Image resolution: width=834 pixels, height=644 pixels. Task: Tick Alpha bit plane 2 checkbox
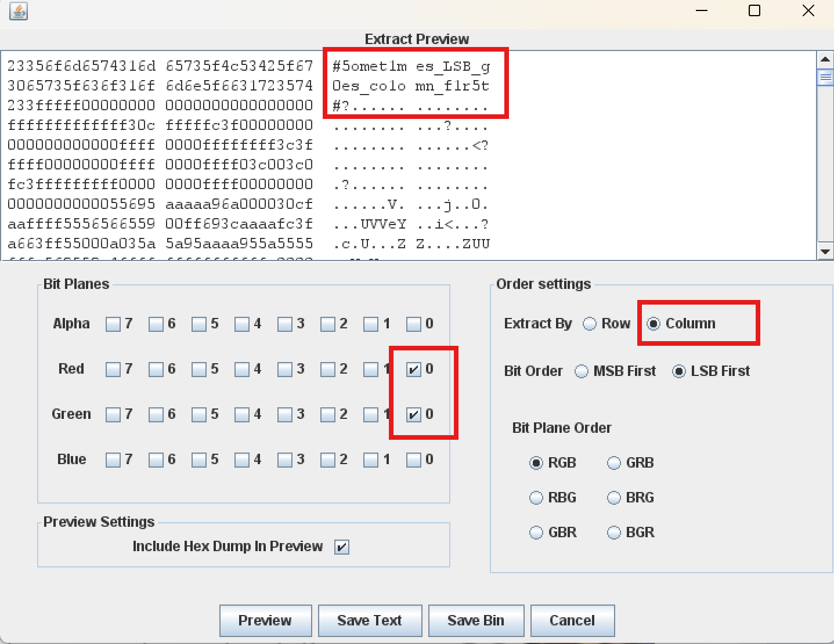pos(328,324)
